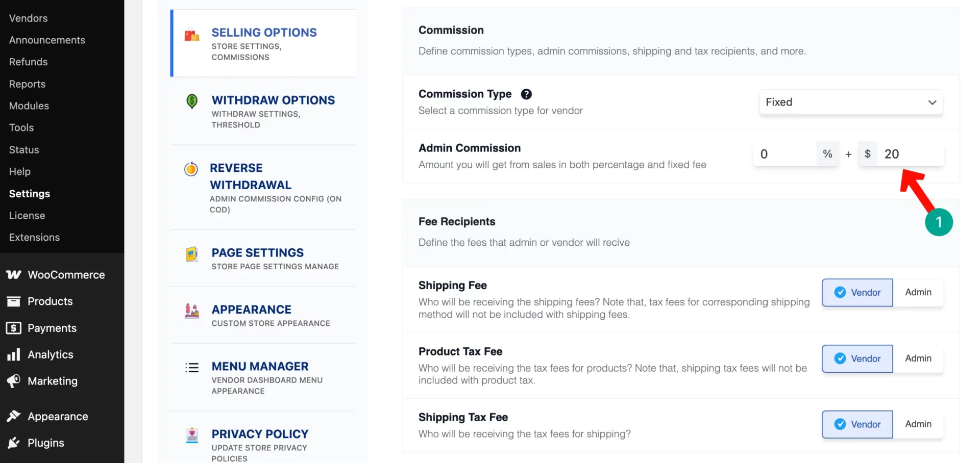Open the Settings item in sidebar
Screen dimensions: 980x463
pos(30,194)
